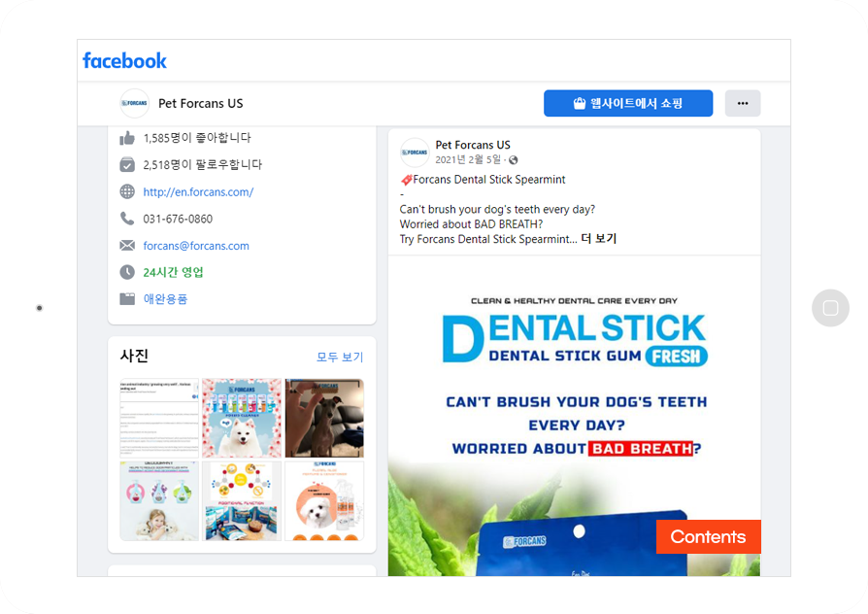The width and height of the screenshot is (868, 614).
Task: Open the greyhound dog photo thumbnail
Action: coord(324,418)
